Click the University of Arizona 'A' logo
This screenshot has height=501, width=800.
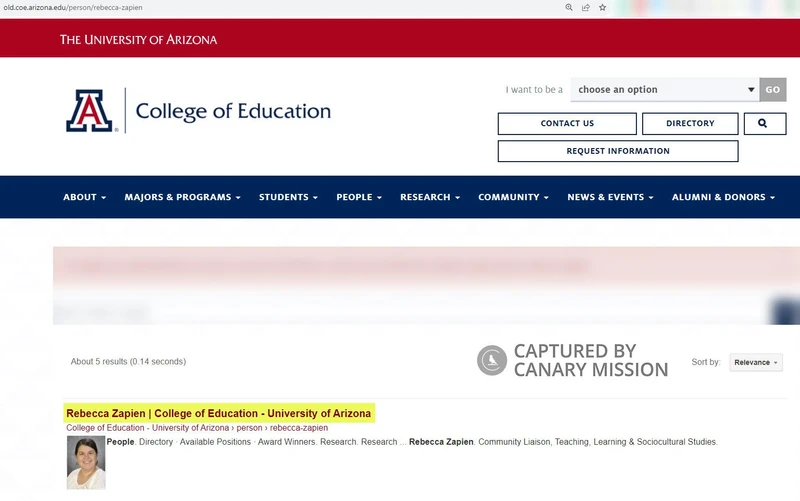click(x=91, y=111)
